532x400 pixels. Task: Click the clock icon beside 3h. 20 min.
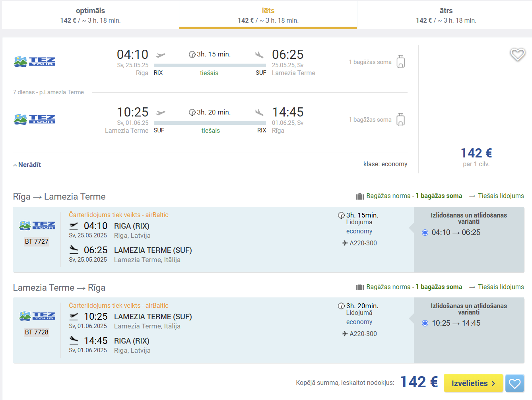click(x=192, y=113)
